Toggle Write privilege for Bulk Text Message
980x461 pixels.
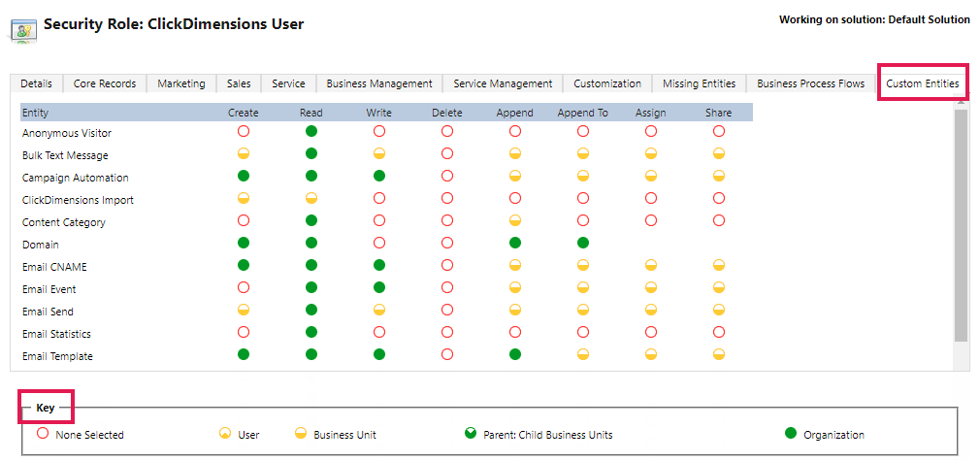pyautogui.click(x=379, y=154)
